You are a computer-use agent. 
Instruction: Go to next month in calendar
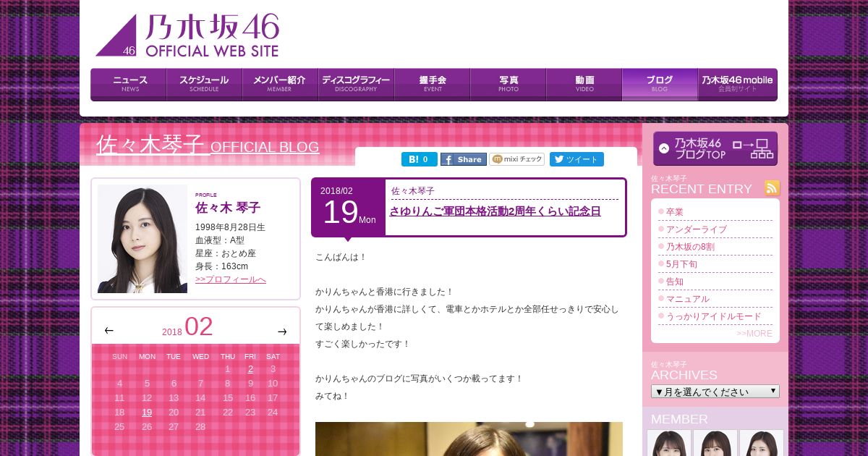click(x=282, y=332)
